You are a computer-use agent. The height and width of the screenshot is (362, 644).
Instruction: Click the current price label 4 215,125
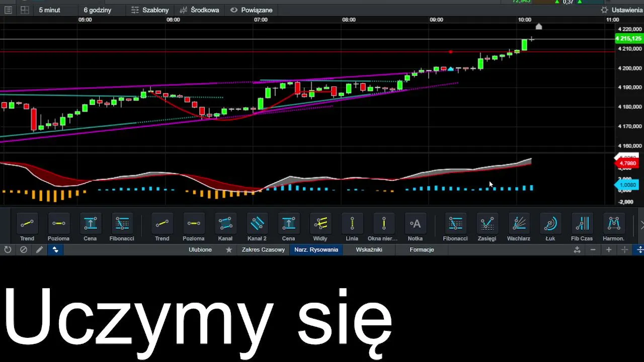[x=628, y=39]
